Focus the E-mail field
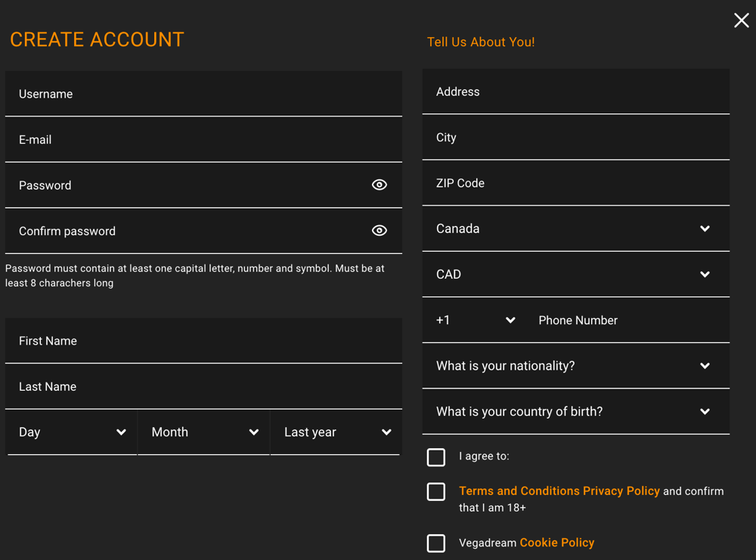 [x=203, y=139]
